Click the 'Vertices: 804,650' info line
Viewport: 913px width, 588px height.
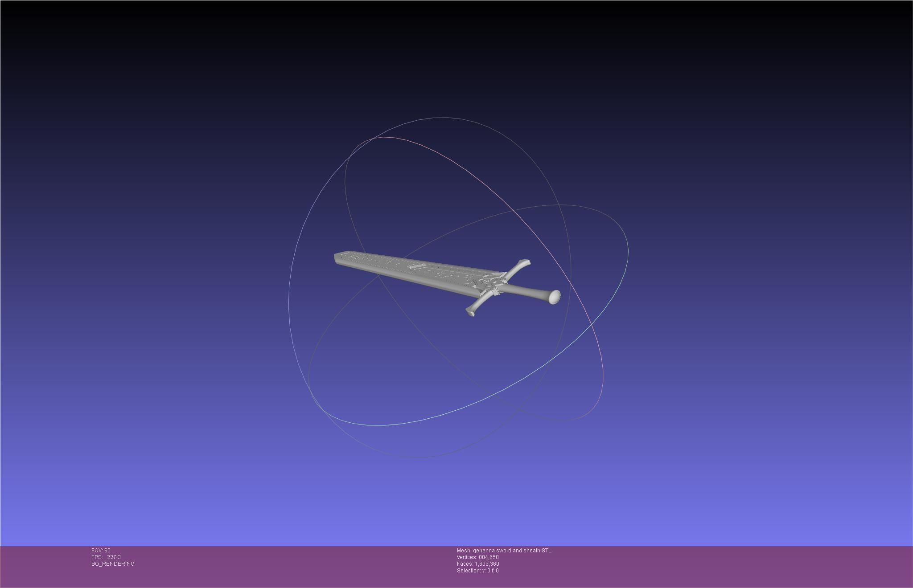point(477,557)
